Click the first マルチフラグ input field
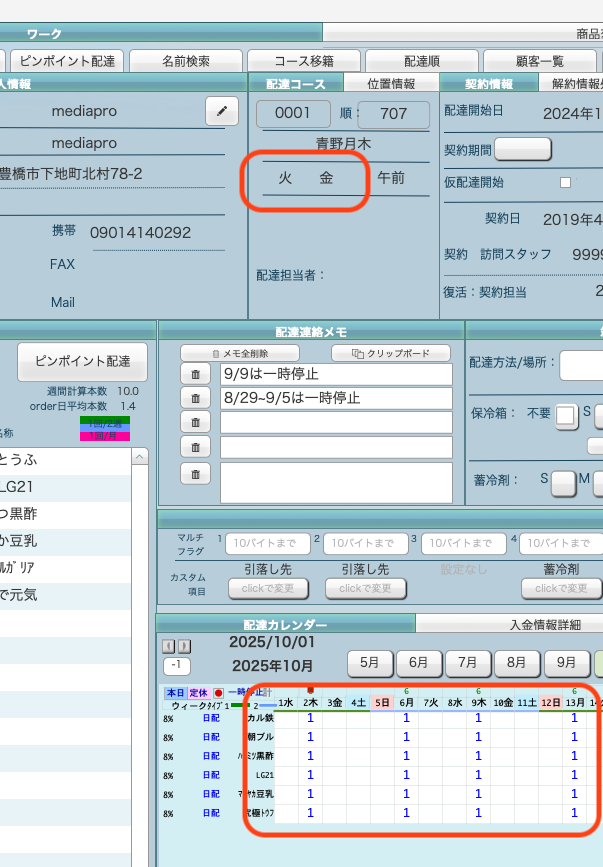603x867 pixels. (x=267, y=543)
